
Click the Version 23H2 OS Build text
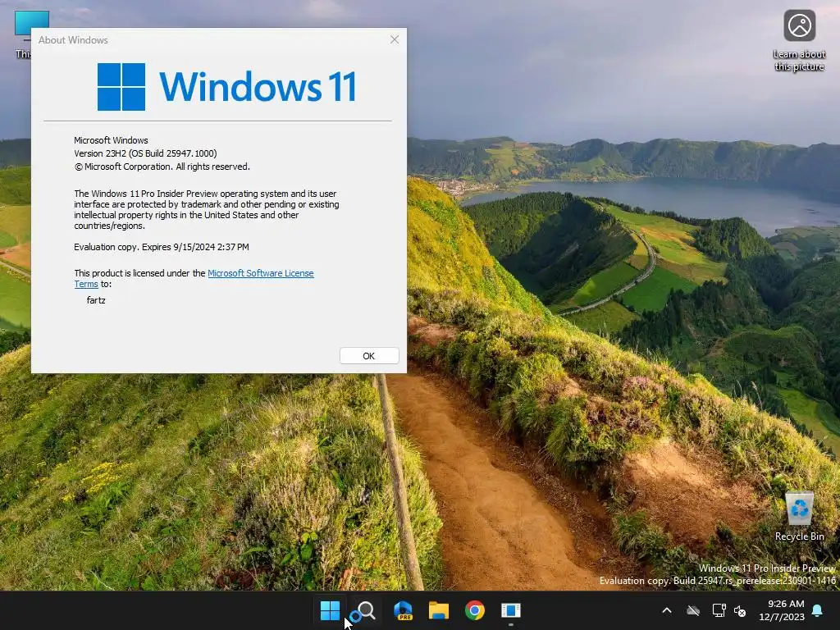tap(145, 153)
